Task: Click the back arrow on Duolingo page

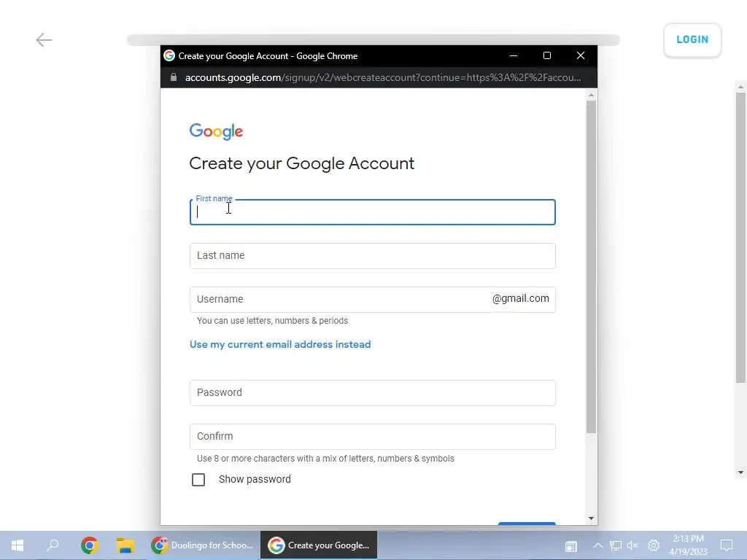Action: pos(44,40)
